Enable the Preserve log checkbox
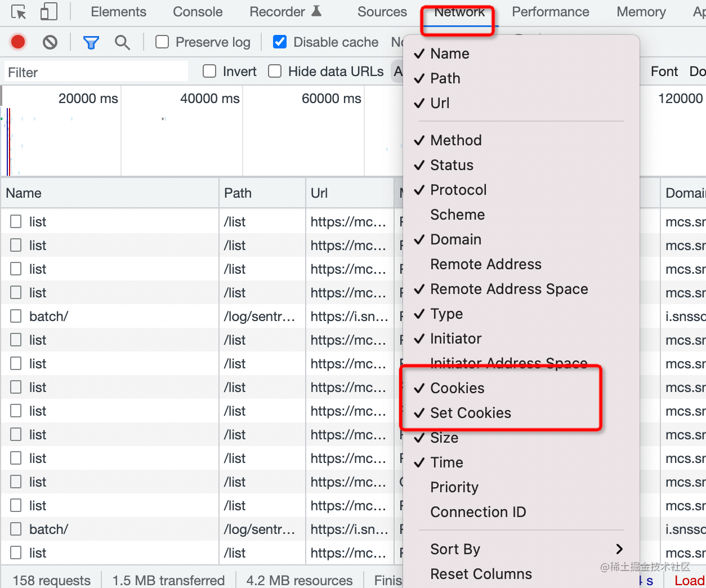The height and width of the screenshot is (588, 706). tap(162, 42)
